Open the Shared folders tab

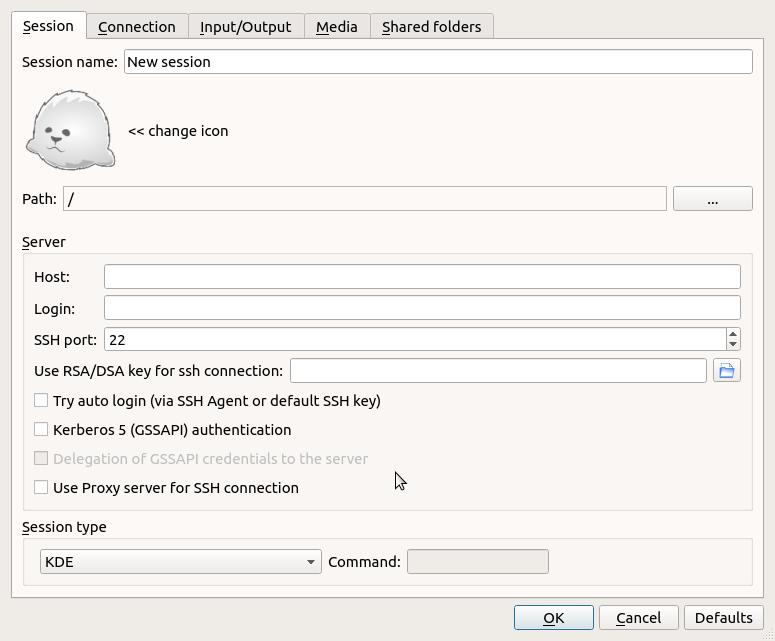point(431,27)
